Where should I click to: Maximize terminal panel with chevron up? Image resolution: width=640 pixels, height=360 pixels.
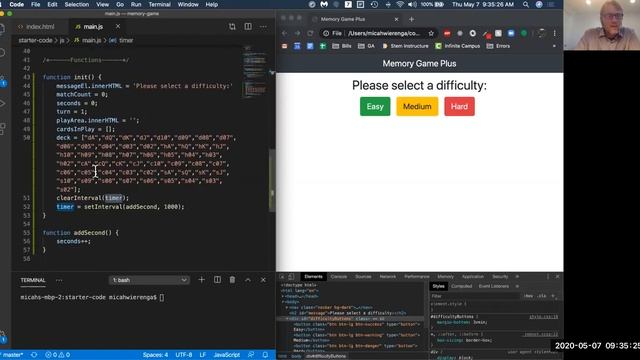pyautogui.click(x=248, y=280)
